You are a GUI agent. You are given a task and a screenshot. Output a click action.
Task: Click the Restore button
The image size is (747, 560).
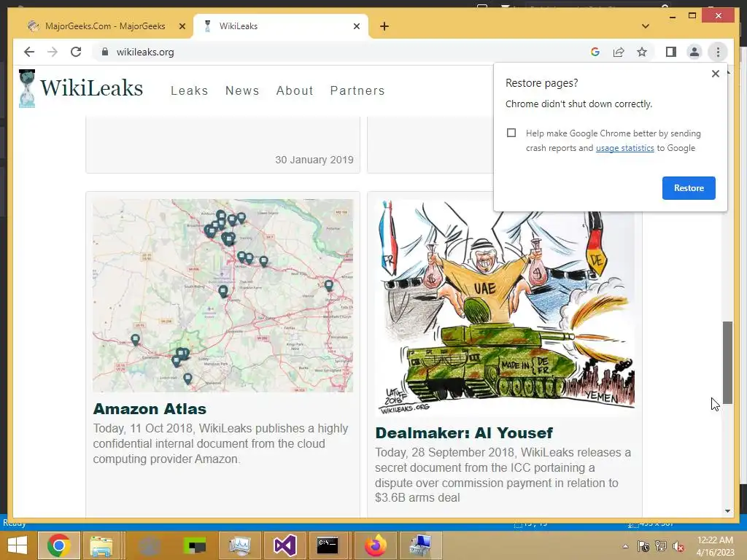tap(689, 187)
